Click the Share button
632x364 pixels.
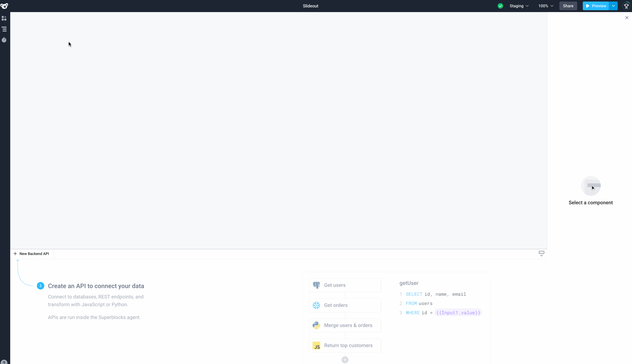pos(568,6)
